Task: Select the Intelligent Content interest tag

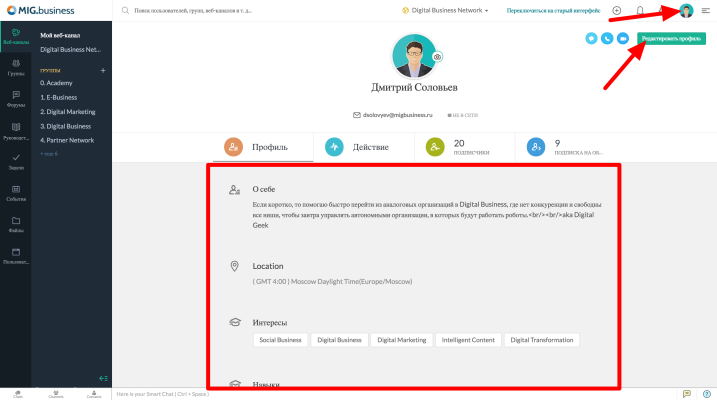Action: tap(468, 340)
